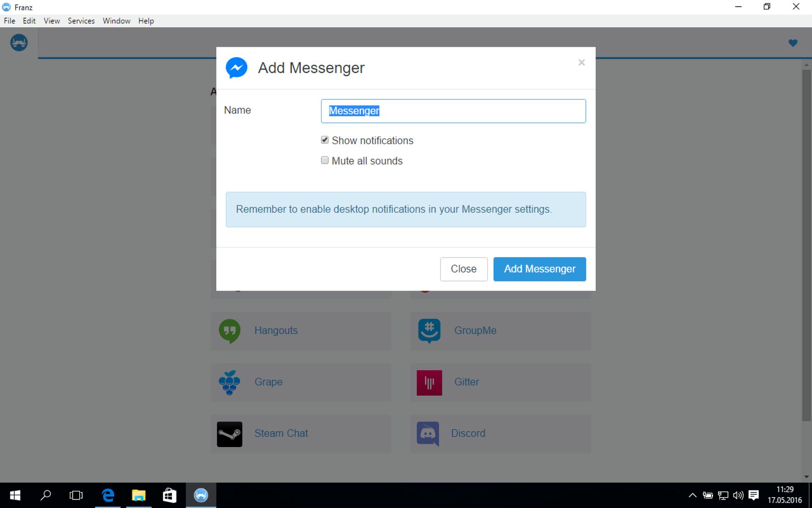Select the Hangouts service icon
Screen dimensions: 812x508
(229, 331)
